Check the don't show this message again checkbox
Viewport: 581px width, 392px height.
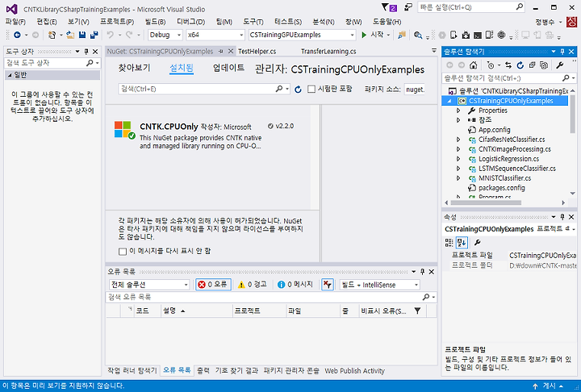123,252
